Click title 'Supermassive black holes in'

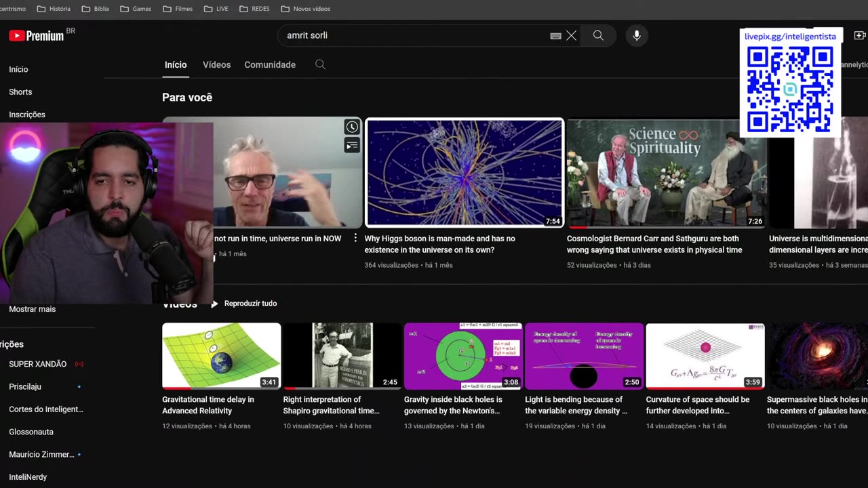[x=817, y=405]
